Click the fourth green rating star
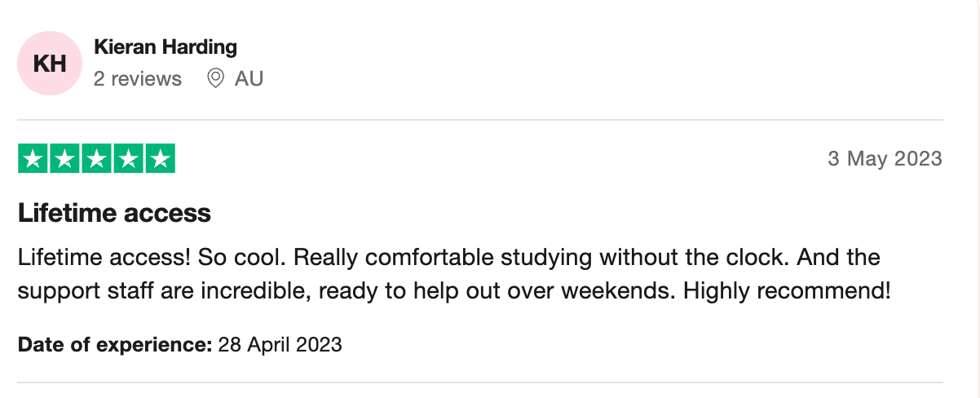The height and width of the screenshot is (398, 980). [128, 159]
